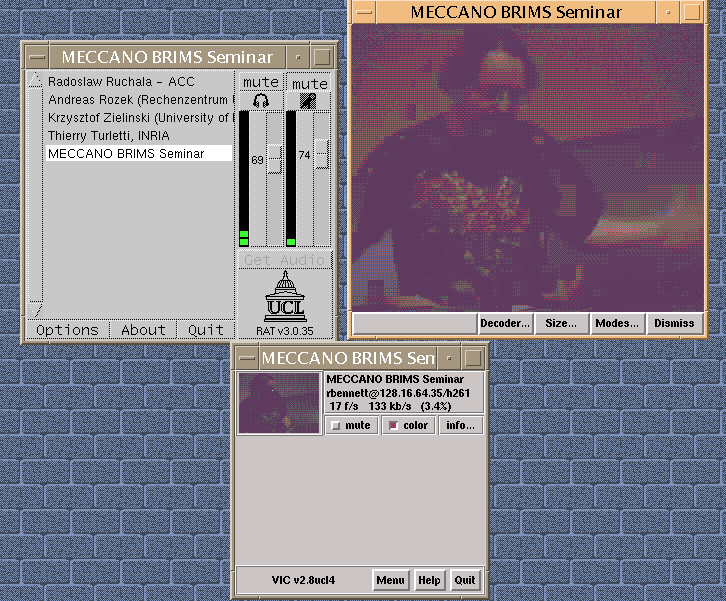Click the input gain slider showing 74
This screenshot has width=726, height=601.
[x=322, y=154]
